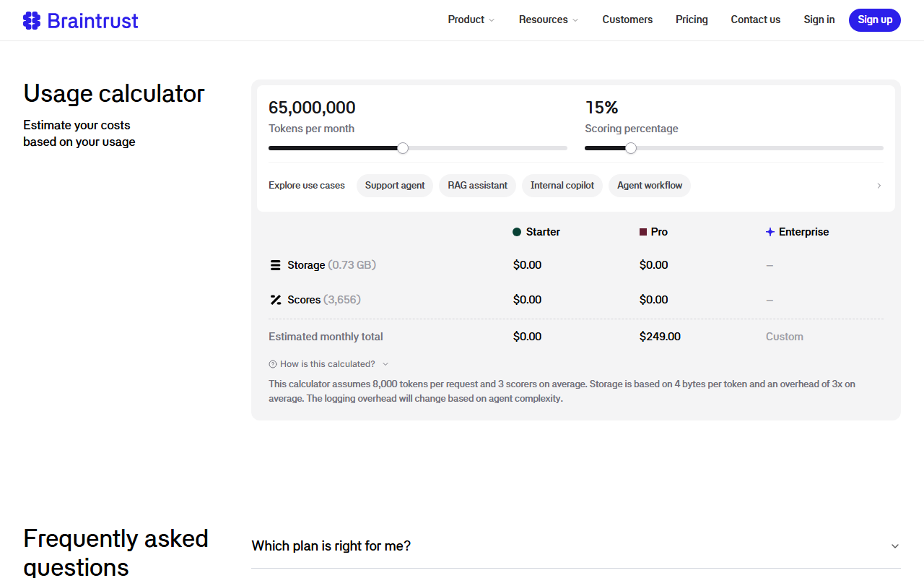
Task: Click the Enterprise sparkle icon
Action: pyautogui.click(x=770, y=232)
